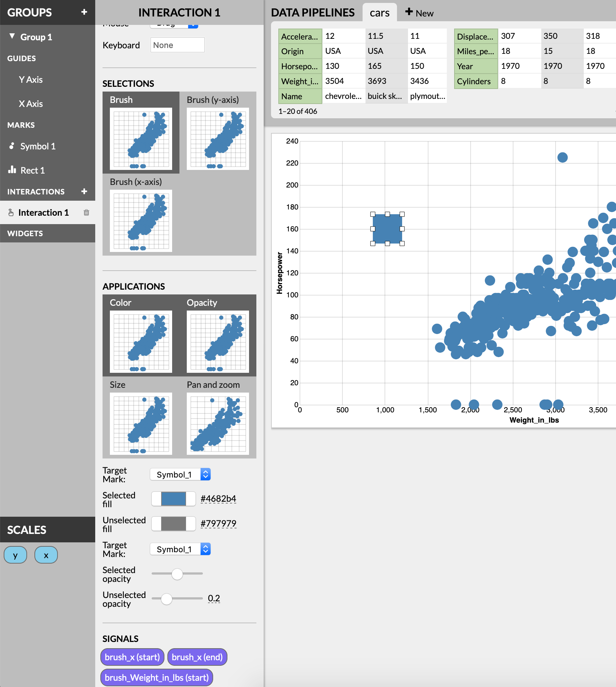Image resolution: width=616 pixels, height=687 pixels.
Task: Open the Selected fill color swatch
Action: [x=174, y=499]
